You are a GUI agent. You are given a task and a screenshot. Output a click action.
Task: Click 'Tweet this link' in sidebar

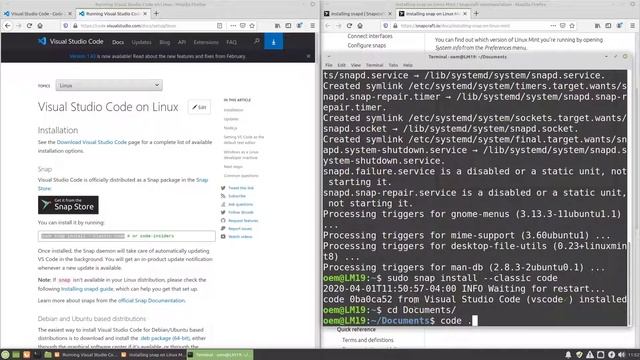click(x=241, y=188)
